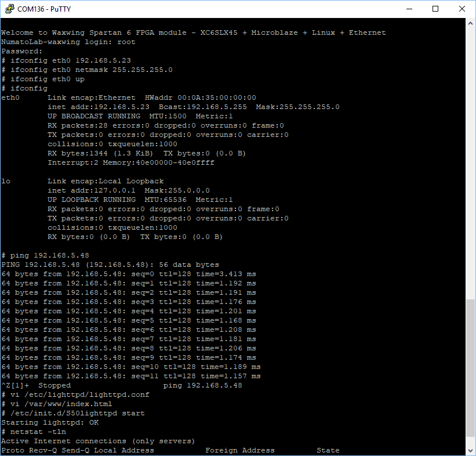Click the scrollbar up arrow
476x456 pixels.
(470, 24)
